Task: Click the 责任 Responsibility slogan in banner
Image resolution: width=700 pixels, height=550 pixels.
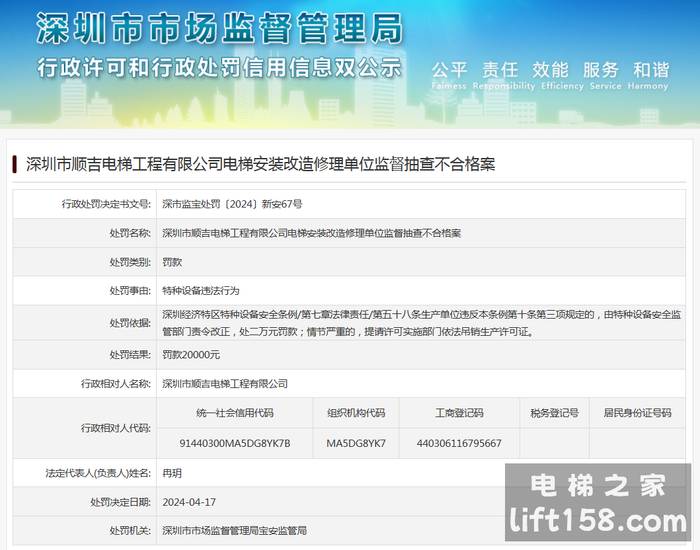Action: click(504, 75)
